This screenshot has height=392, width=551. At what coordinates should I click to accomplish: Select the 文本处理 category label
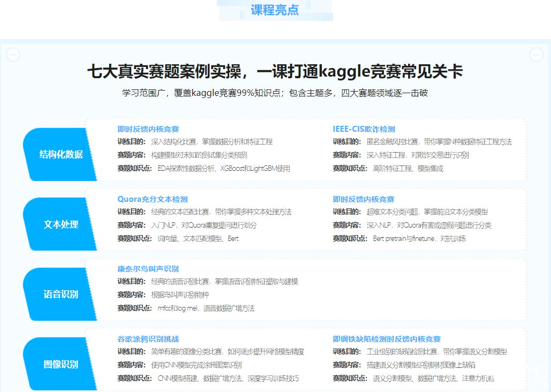pyautogui.click(x=61, y=224)
